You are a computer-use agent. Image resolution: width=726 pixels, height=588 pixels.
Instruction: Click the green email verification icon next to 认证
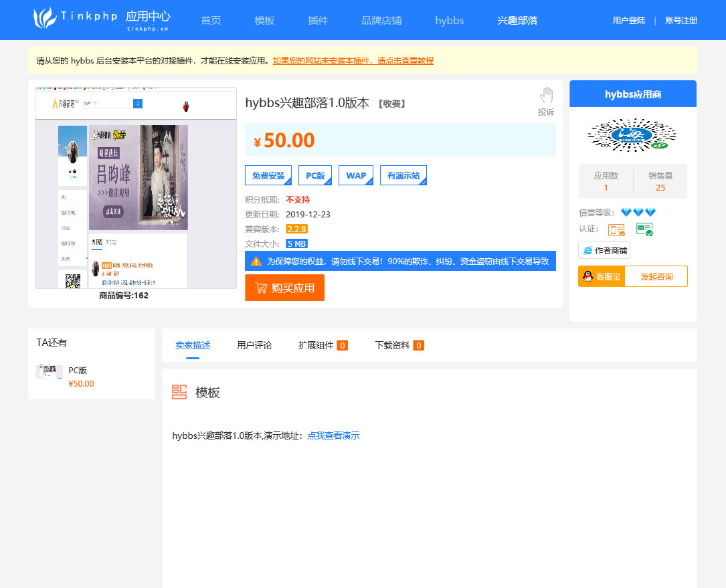click(x=644, y=229)
